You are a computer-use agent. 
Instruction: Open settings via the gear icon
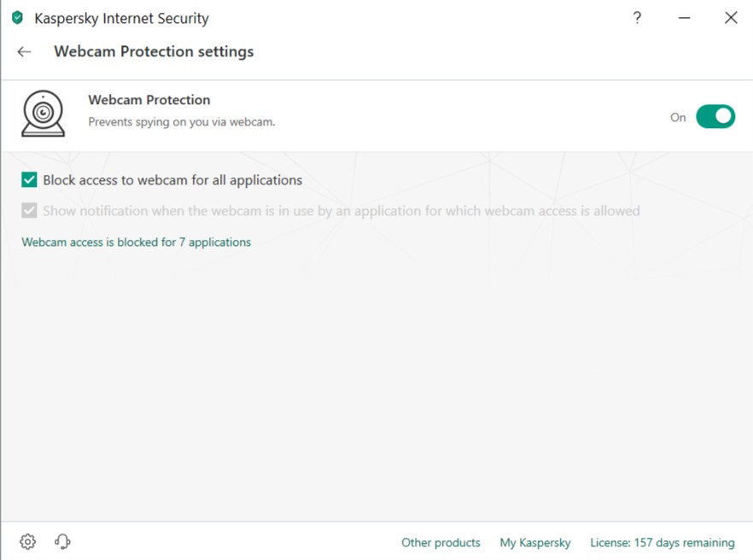point(28,541)
